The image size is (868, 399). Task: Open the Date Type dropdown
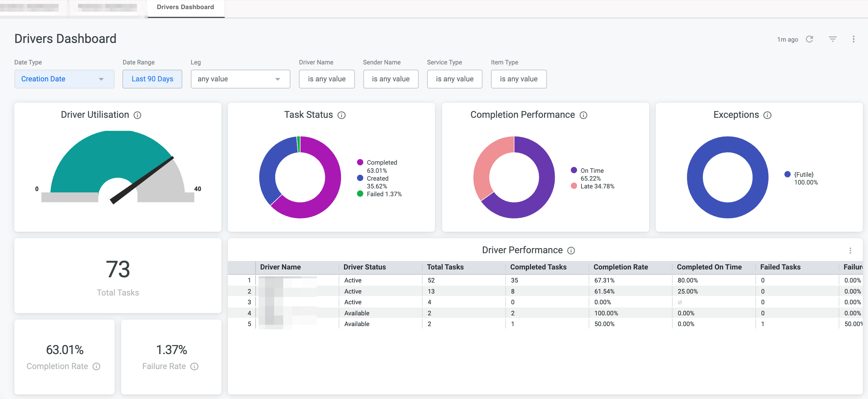tap(64, 79)
